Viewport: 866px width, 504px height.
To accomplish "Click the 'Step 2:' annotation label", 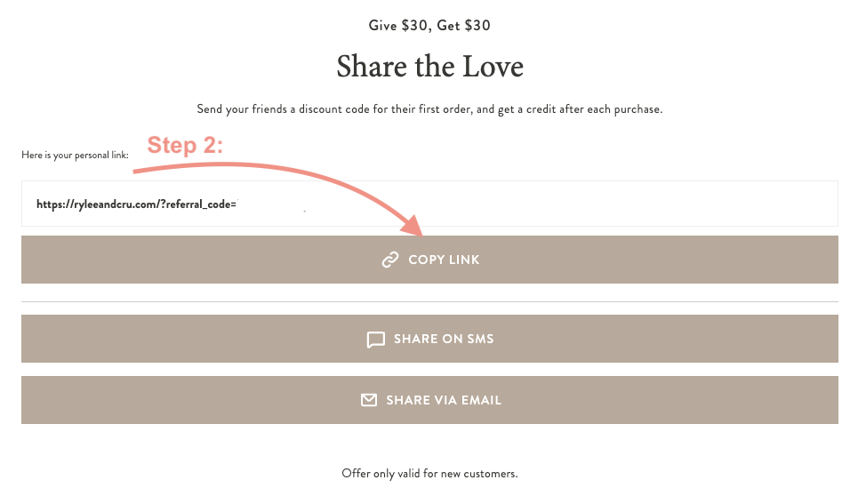I will pos(185,145).
